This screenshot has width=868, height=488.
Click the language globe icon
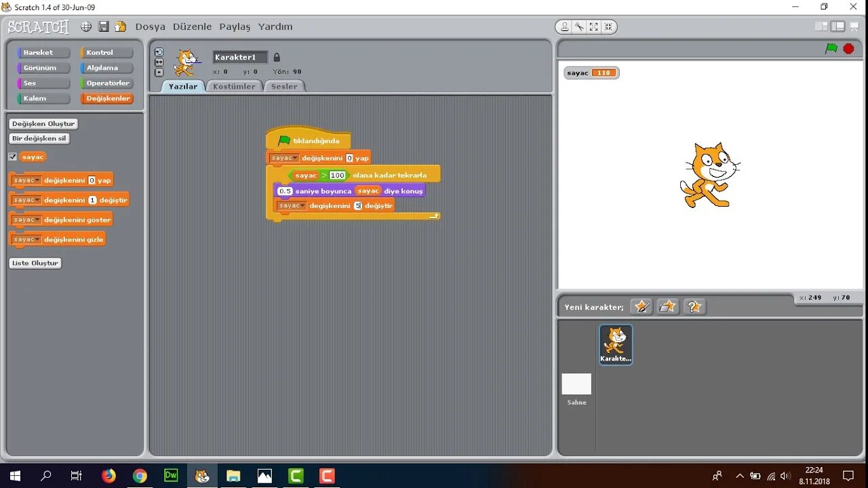pos(86,26)
